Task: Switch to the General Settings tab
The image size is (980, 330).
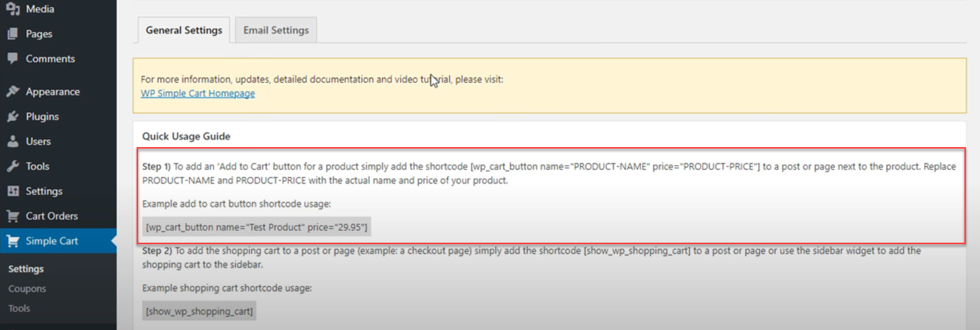Action: [184, 30]
